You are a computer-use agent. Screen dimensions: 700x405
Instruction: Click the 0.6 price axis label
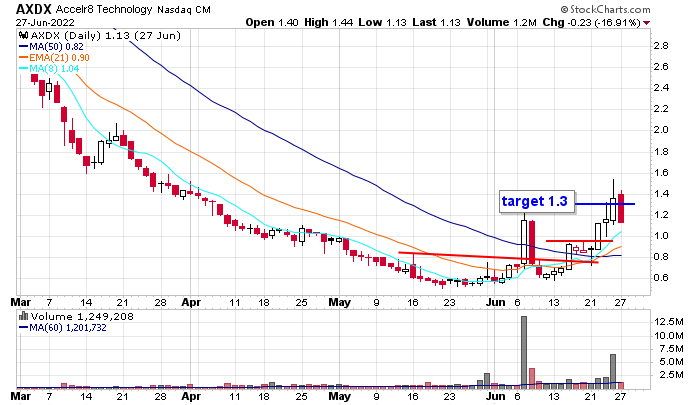[x=661, y=277]
